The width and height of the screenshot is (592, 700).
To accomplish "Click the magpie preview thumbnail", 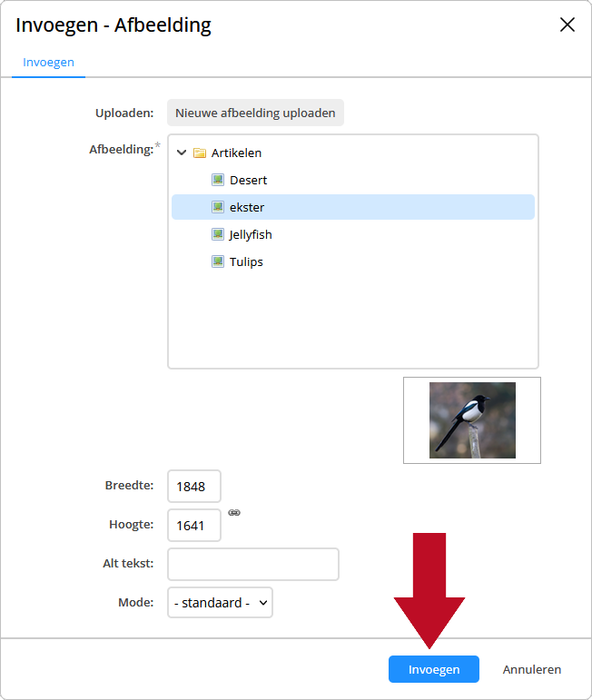I will point(472,420).
